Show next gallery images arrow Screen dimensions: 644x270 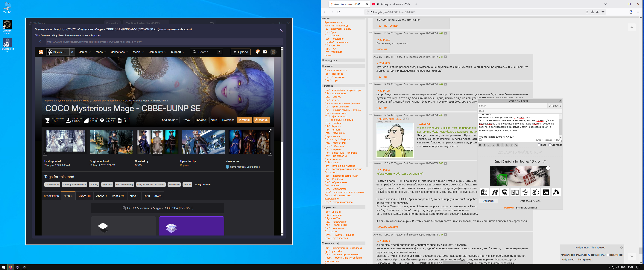click(x=270, y=153)
